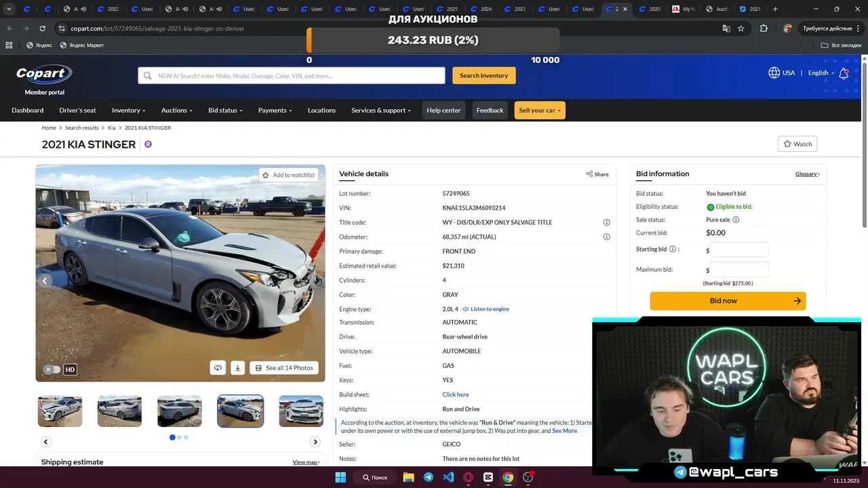The height and width of the screenshot is (488, 868).
Task: Switch to the 2022 browser tab
Action: click(108, 9)
